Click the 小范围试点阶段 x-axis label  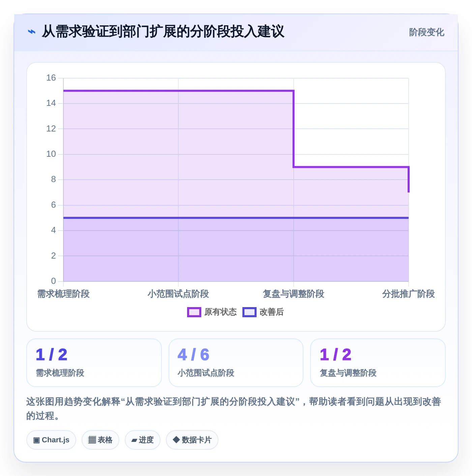pyautogui.click(x=178, y=294)
